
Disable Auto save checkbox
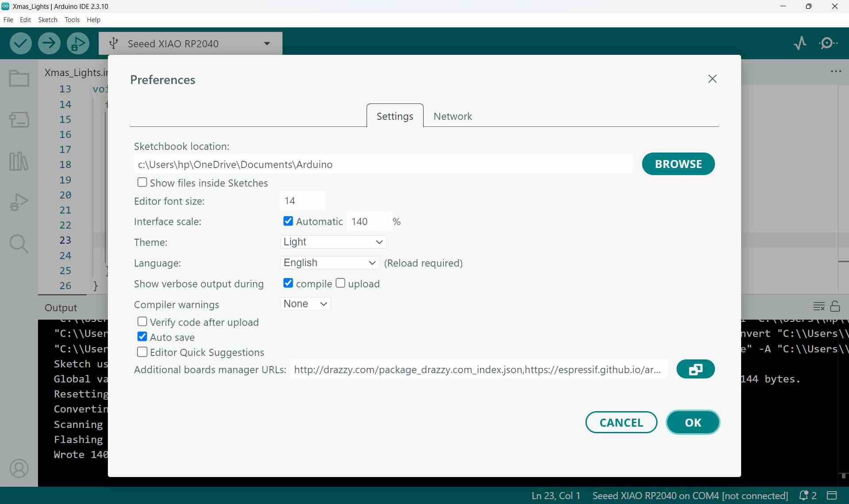[x=142, y=336]
